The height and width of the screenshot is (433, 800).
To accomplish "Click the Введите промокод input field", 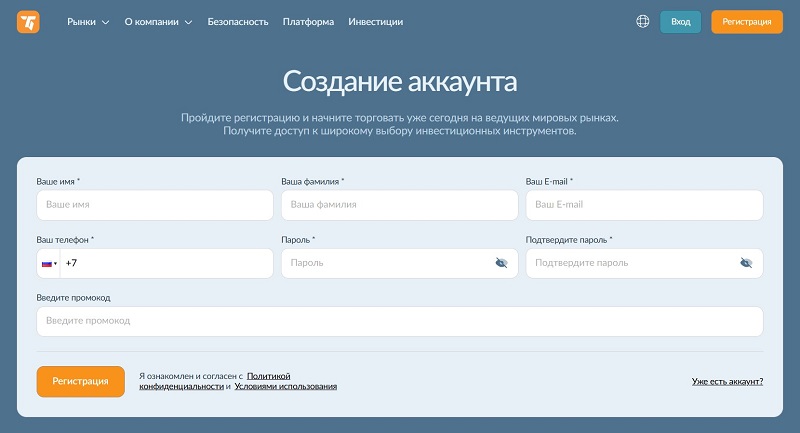I will pos(399,321).
